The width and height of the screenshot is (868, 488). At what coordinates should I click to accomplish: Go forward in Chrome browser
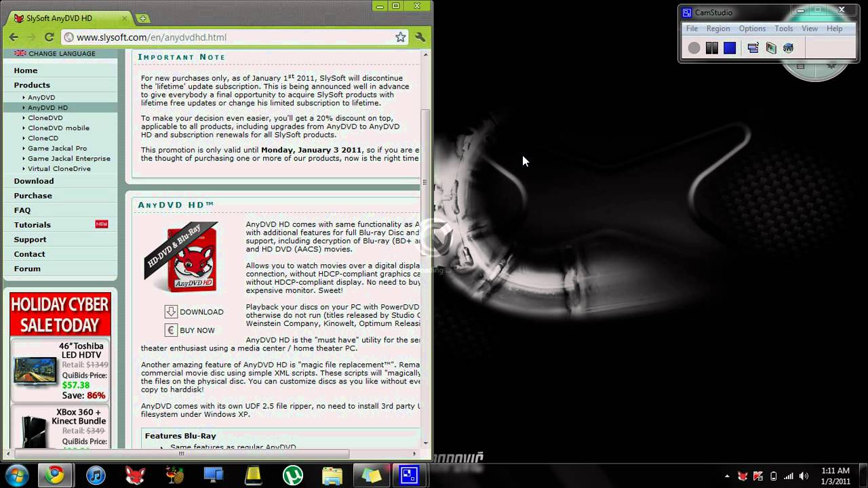tap(31, 37)
